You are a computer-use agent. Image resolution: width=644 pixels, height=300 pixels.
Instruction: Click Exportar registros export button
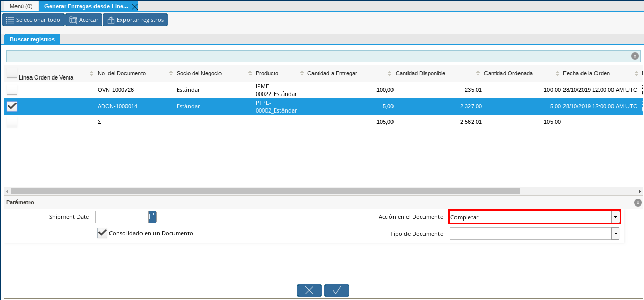135,20
